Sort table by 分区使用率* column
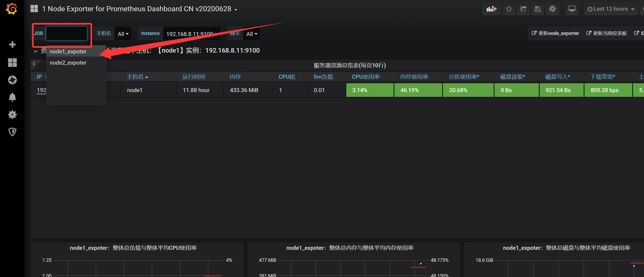Image resolution: width=644 pixels, height=277 pixels. click(x=464, y=77)
